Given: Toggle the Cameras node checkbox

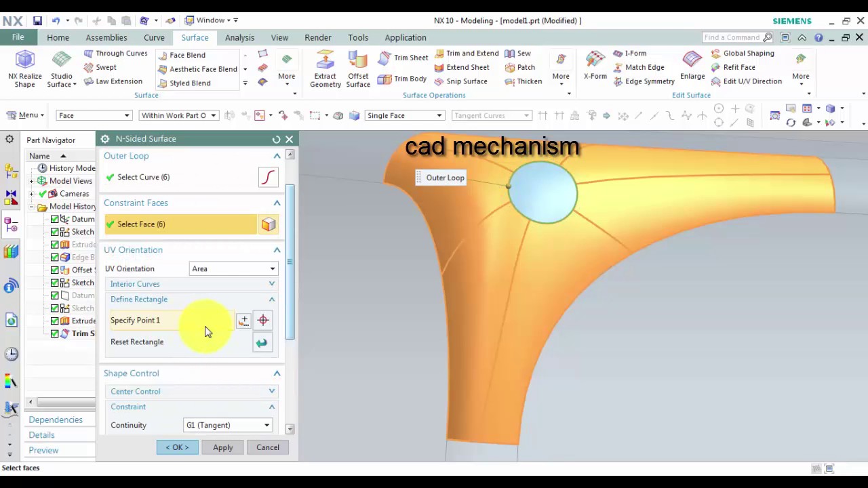Looking at the screenshot, I should pyautogui.click(x=43, y=194).
